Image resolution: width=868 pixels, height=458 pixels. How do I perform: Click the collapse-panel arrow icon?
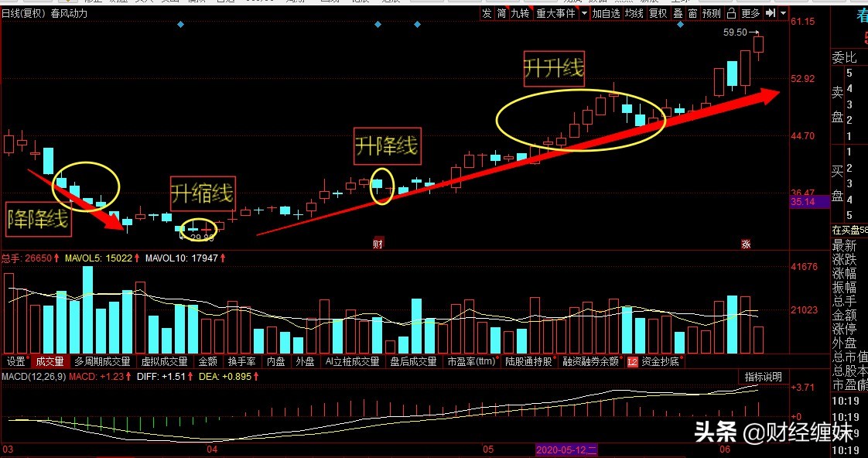click(770, 13)
